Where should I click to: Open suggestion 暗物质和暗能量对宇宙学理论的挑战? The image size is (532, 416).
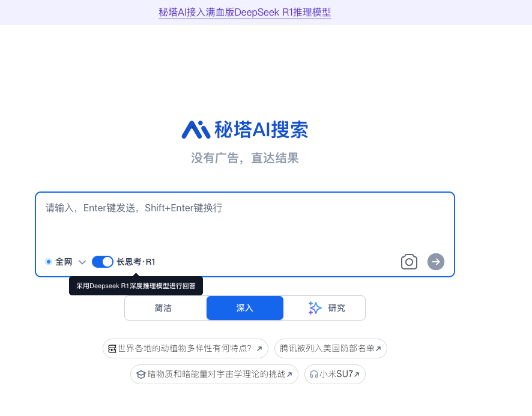216,374
